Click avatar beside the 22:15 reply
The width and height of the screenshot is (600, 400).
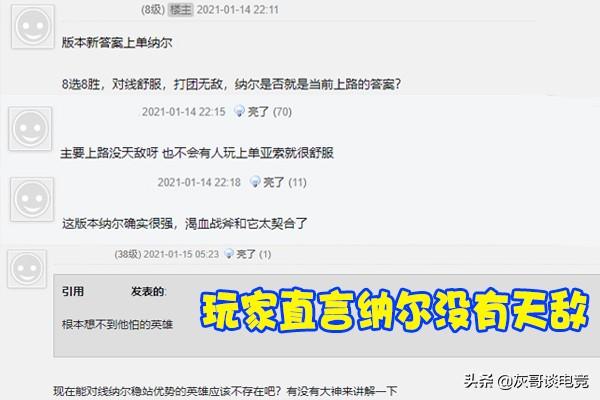pos(30,129)
